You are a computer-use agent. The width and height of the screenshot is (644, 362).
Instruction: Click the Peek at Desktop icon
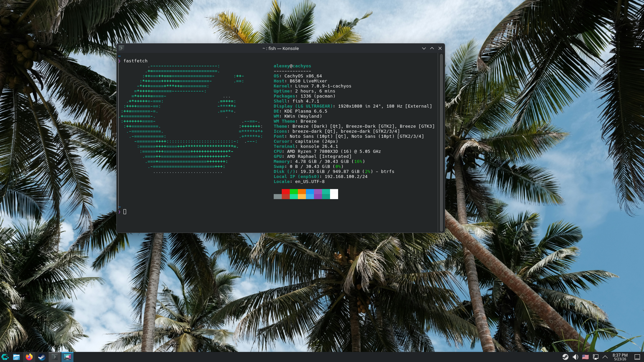point(637,357)
